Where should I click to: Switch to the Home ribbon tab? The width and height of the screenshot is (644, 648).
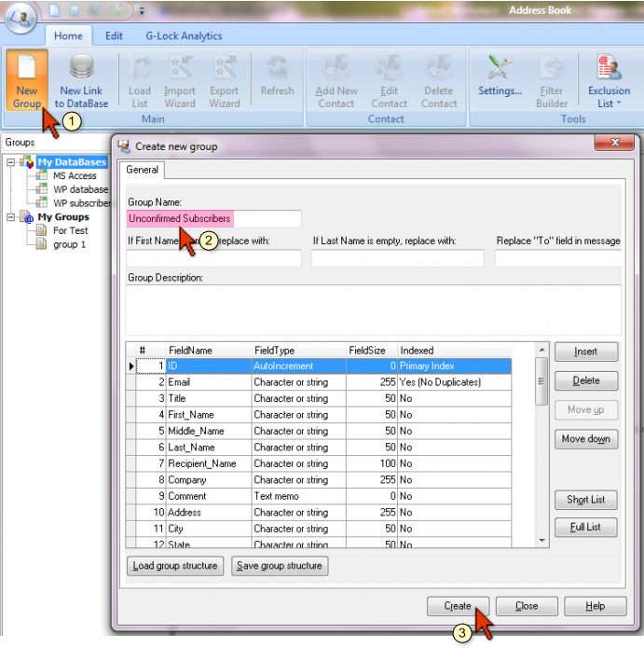pyautogui.click(x=68, y=36)
